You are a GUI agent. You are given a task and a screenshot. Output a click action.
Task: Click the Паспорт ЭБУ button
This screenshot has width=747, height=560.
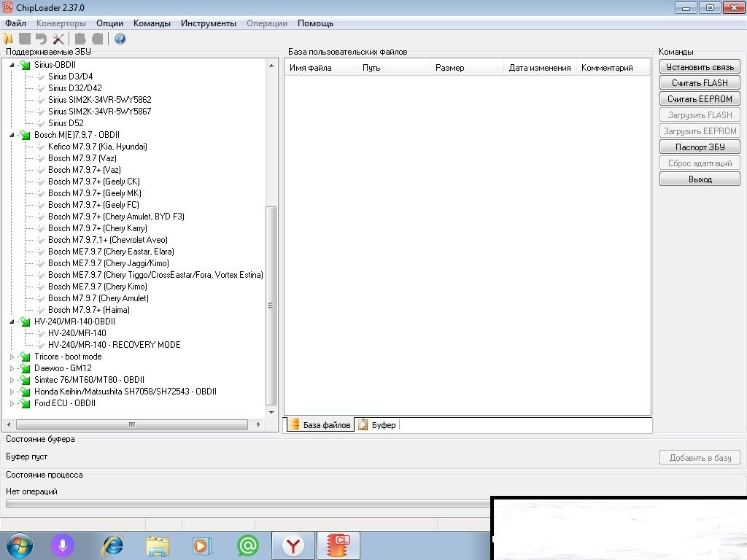[700, 147]
